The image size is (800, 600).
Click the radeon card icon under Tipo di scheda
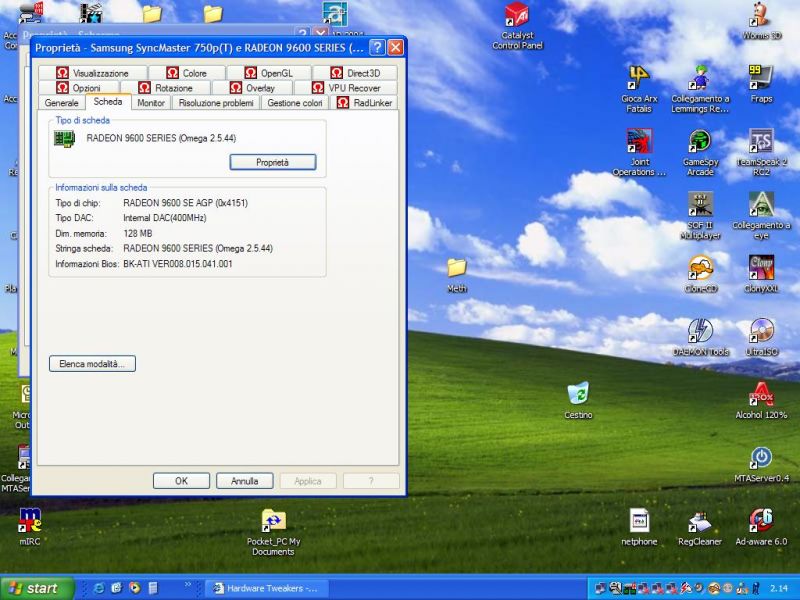[x=64, y=138]
